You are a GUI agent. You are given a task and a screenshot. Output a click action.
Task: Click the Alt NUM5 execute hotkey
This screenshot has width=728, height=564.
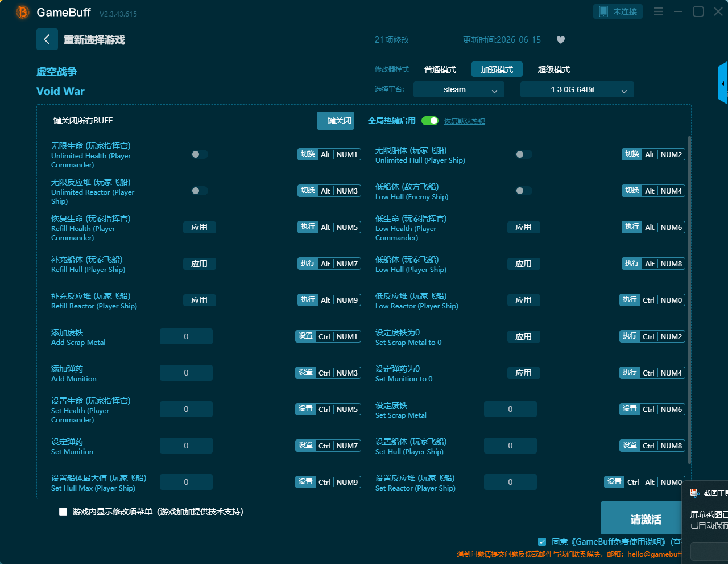(x=329, y=227)
